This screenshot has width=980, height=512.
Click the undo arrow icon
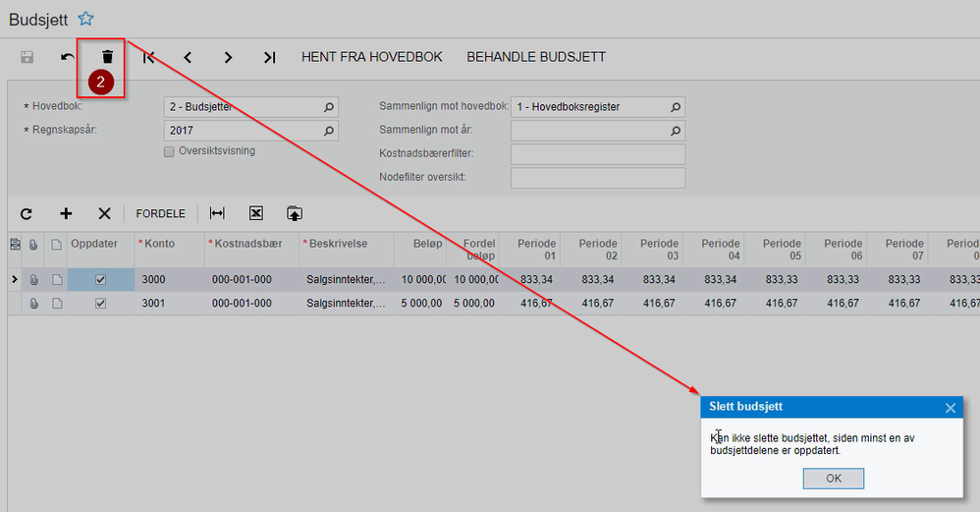68,57
